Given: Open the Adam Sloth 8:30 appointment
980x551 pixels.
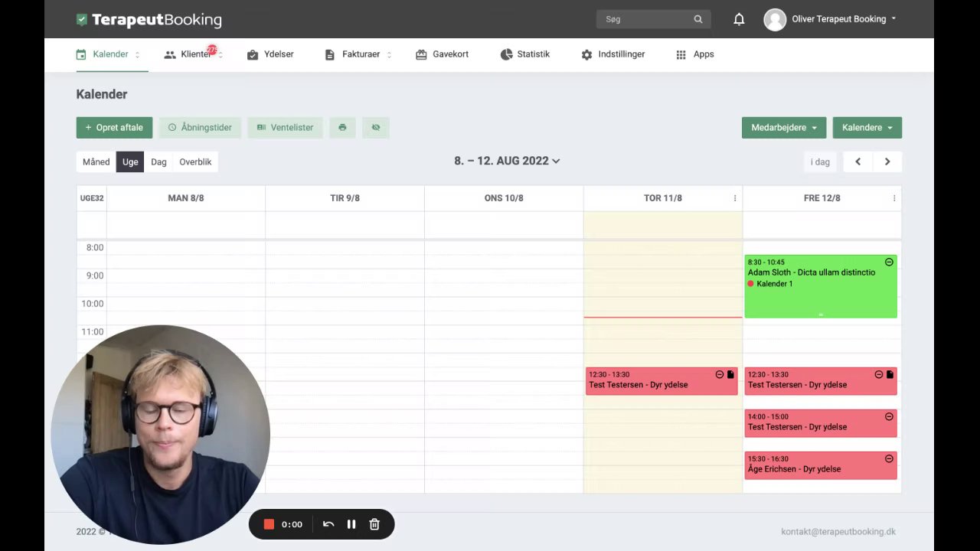Looking at the screenshot, I should point(821,286).
